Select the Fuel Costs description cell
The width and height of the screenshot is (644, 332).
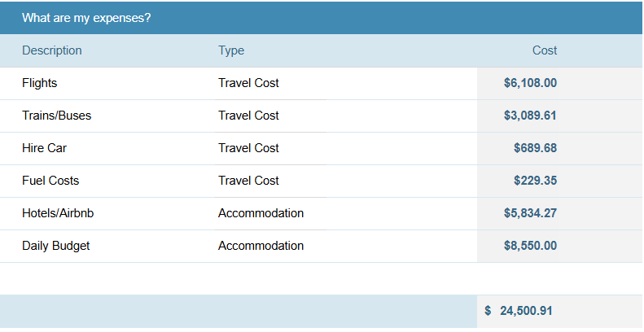[x=107, y=181]
